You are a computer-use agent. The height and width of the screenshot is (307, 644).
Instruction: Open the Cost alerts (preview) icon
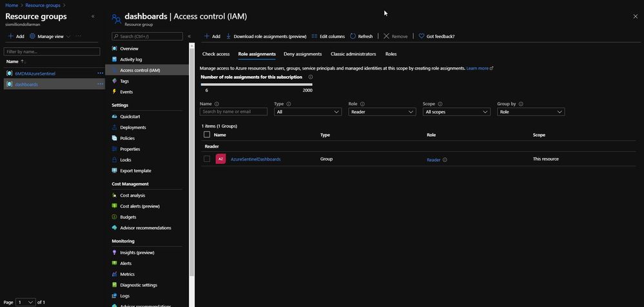[x=115, y=206]
